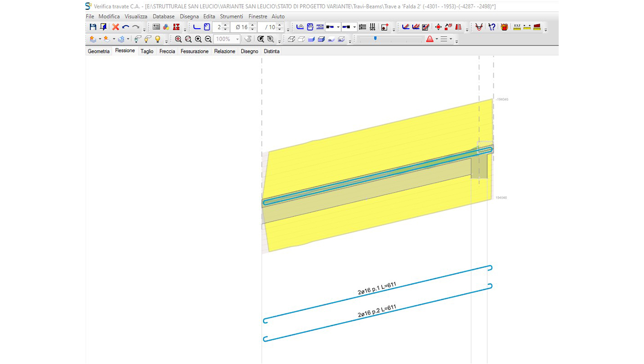Toggle the wireframe box view mode
644x364 pixels.
[x=291, y=39]
